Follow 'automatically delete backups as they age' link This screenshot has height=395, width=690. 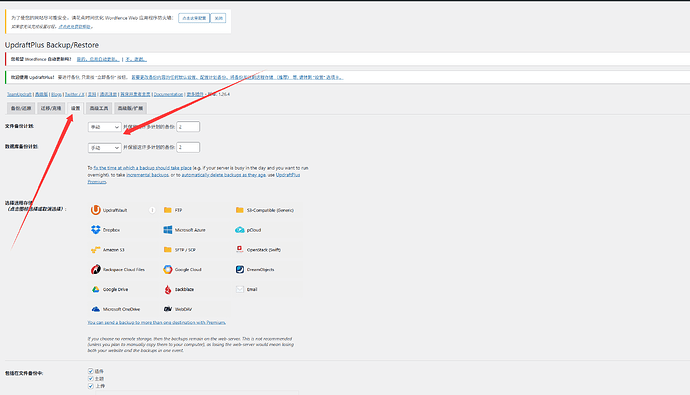tap(224, 175)
